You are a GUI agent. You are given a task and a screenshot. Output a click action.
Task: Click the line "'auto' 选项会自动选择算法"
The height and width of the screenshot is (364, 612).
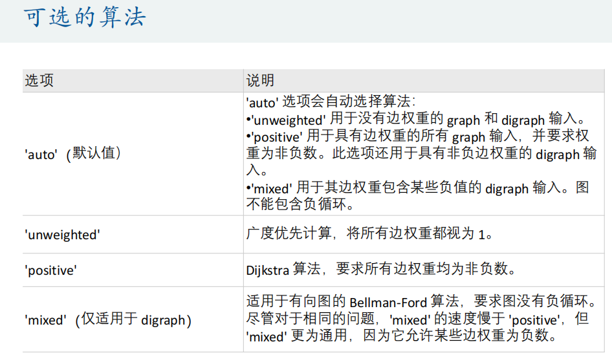coord(331,102)
